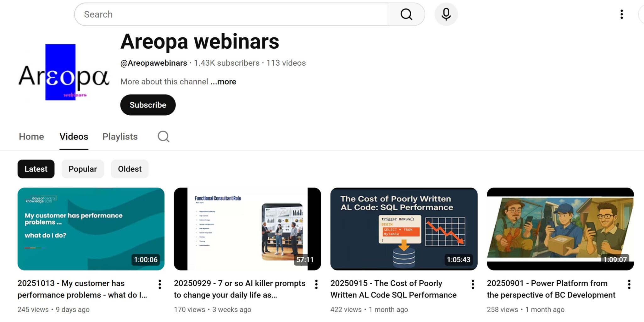This screenshot has height=322, width=644.
Task: Expand the channel description with ...more
Action: click(x=224, y=81)
